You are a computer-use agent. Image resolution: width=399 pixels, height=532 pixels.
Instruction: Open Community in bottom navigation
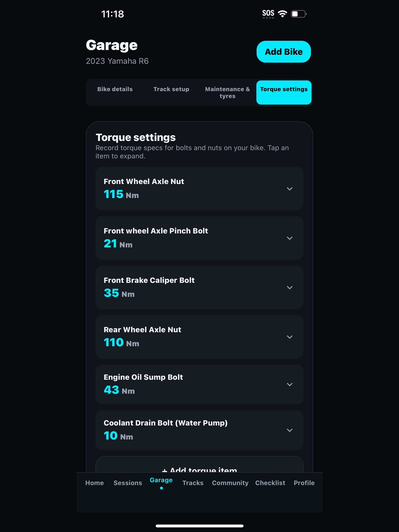point(230,483)
